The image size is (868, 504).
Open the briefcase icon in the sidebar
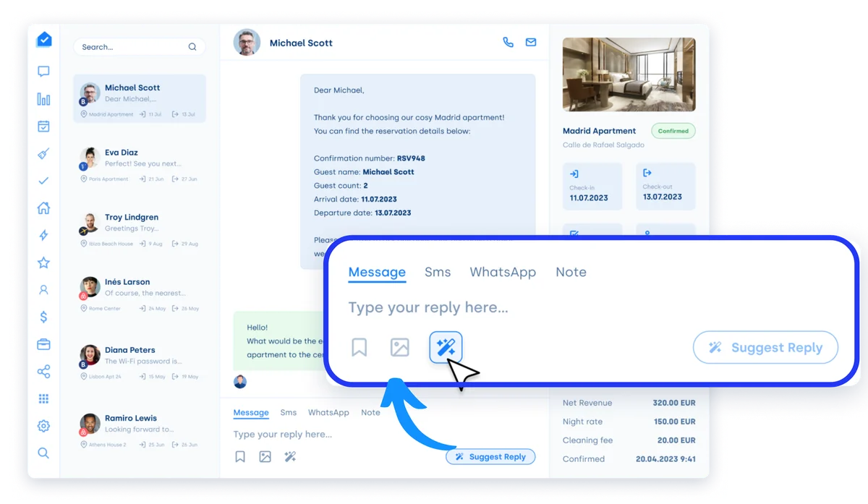[x=43, y=344]
